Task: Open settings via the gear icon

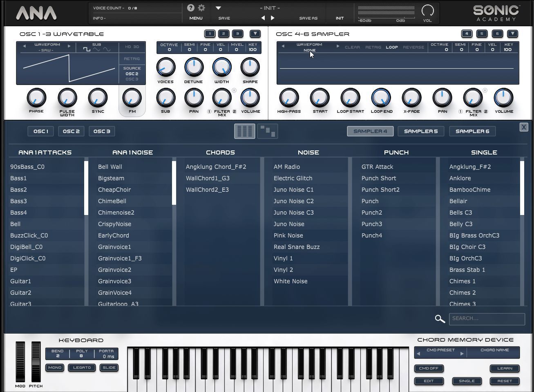Action: pyautogui.click(x=201, y=8)
